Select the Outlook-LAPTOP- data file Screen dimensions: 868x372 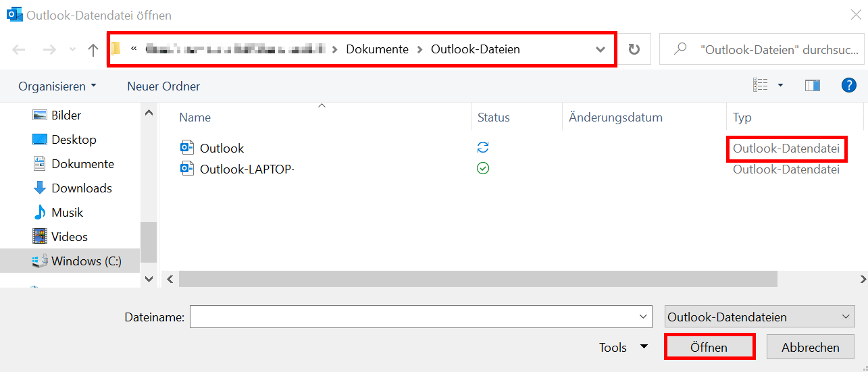(x=247, y=169)
